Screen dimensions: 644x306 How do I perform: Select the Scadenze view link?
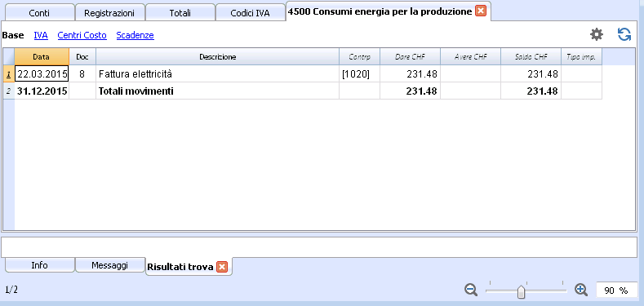135,35
